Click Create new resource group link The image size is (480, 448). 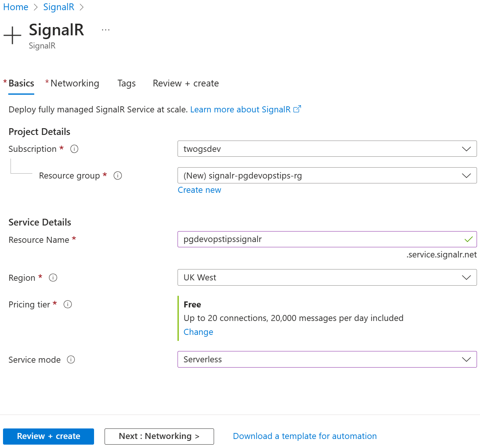click(x=199, y=190)
